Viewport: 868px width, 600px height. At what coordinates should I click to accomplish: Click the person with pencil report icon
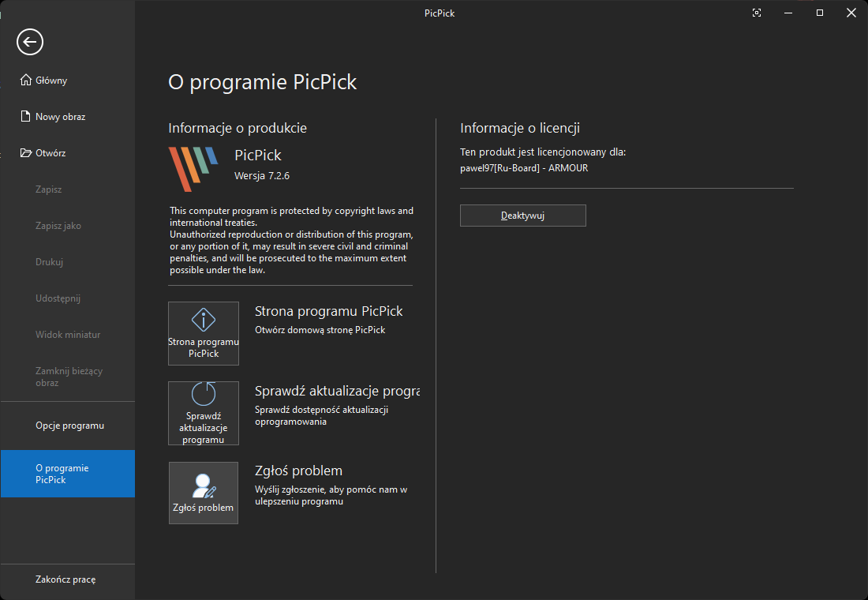coord(204,486)
